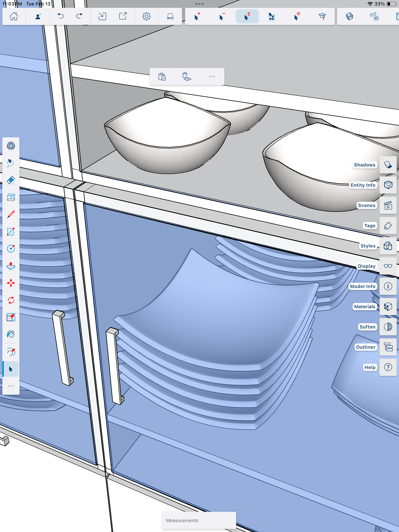The image size is (399, 532).
Task: Open the Model Info panel
Action: [x=388, y=286]
